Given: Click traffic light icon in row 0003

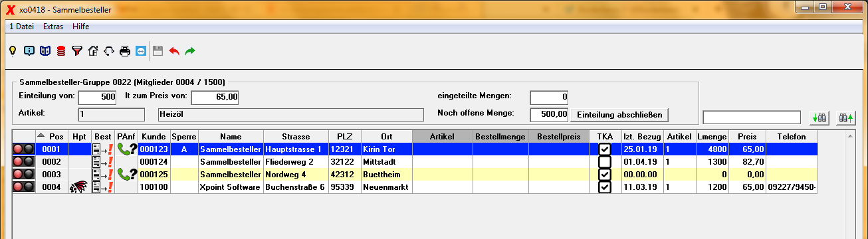Looking at the screenshot, I should [x=24, y=175].
